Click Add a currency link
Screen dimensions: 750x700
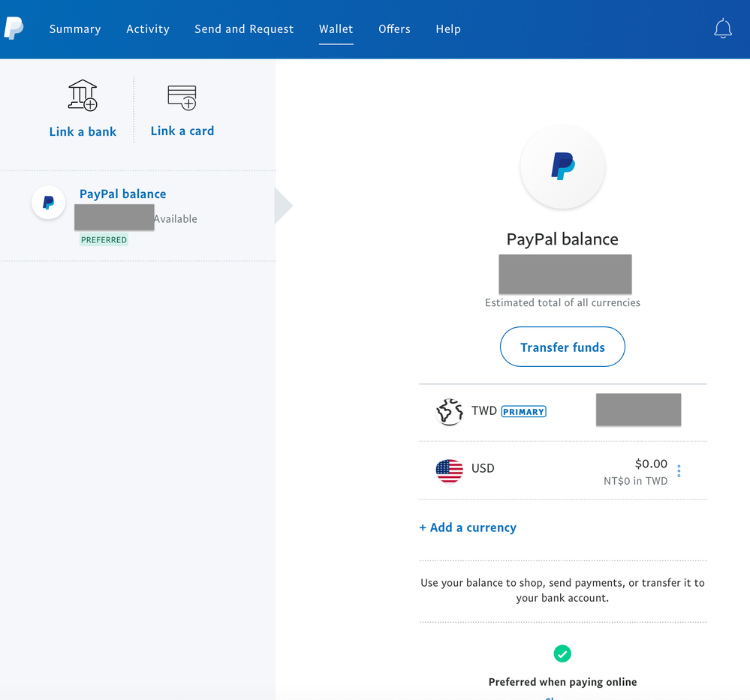468,527
